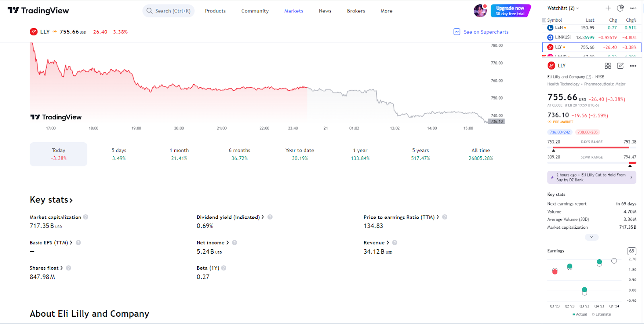
Task: Open the Dividend yield (indicated) link
Action: pos(230,217)
